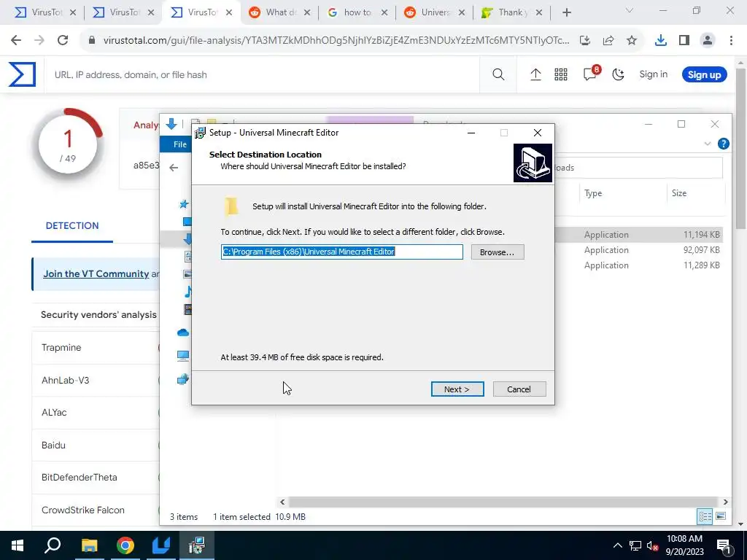Edit the destination folder path field
Screen dimensions: 747x560
point(341,252)
